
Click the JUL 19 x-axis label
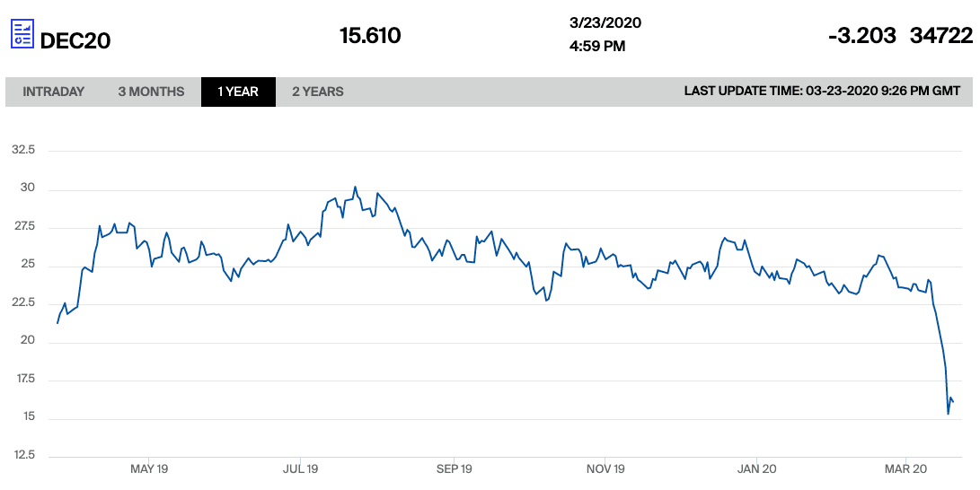point(301,469)
